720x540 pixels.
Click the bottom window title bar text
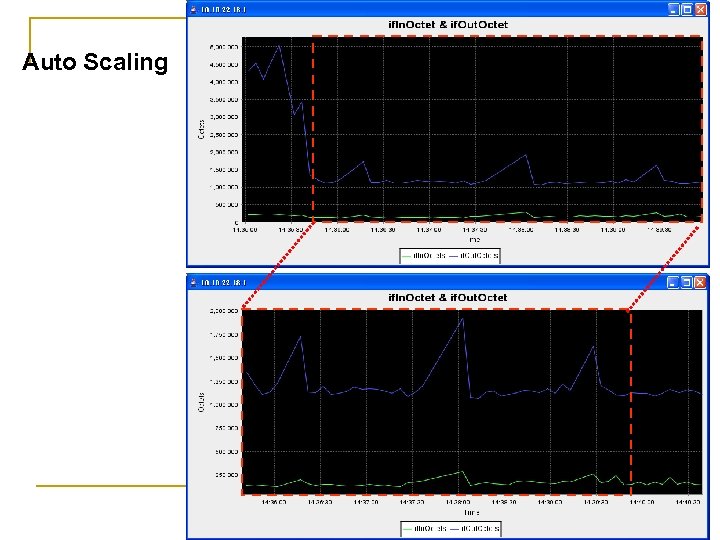click(224, 282)
